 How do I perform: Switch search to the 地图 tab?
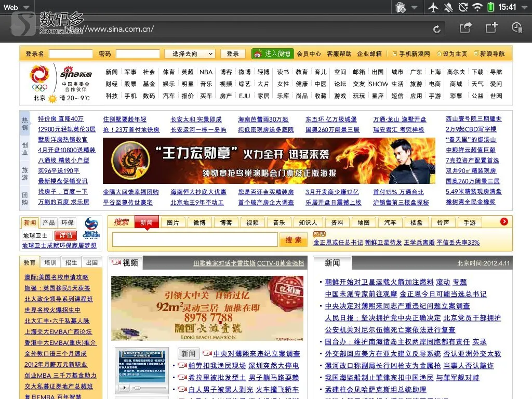(x=363, y=222)
